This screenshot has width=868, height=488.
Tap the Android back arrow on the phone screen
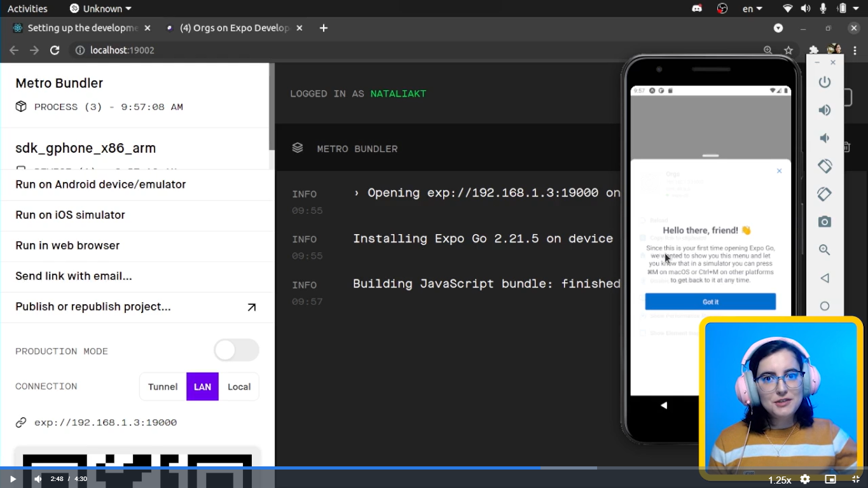664,405
